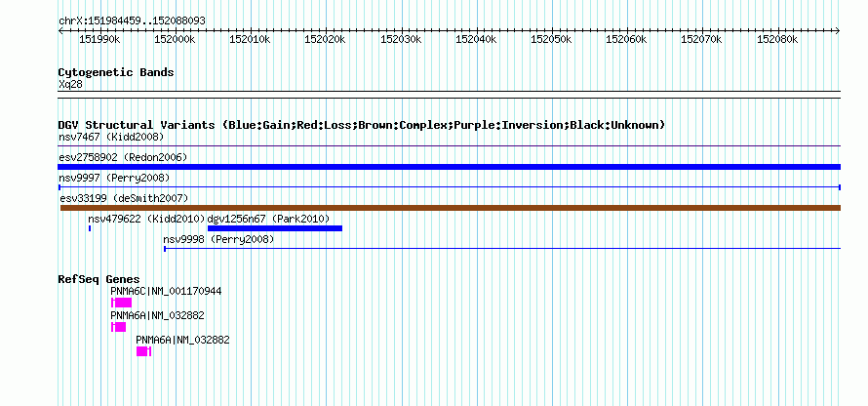The width and height of the screenshot is (868, 406).
Task: Click the PNMA6C|NM_001170944 gene label
Action: [x=166, y=292]
